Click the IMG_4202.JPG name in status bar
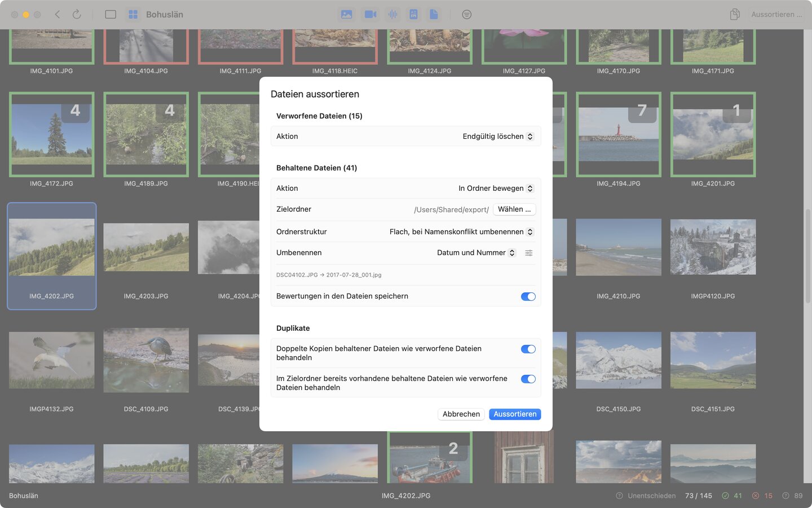Image resolution: width=812 pixels, height=508 pixels. pos(406,496)
